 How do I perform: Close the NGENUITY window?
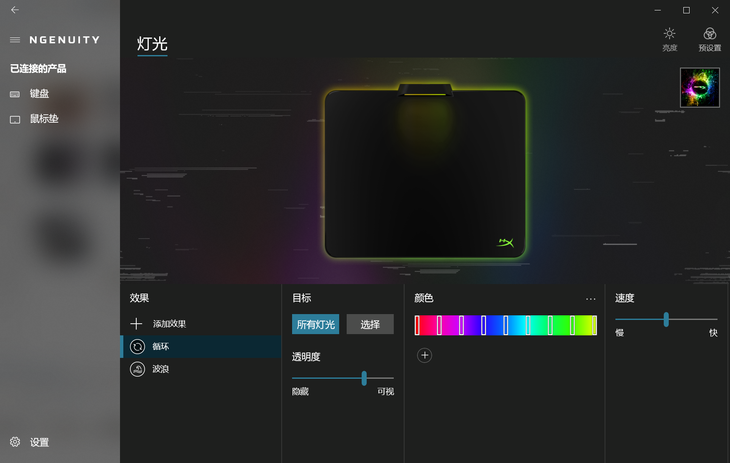715,10
